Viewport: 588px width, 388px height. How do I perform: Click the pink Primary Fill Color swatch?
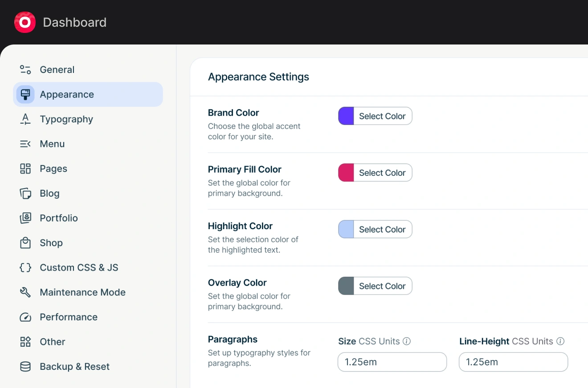(x=346, y=173)
